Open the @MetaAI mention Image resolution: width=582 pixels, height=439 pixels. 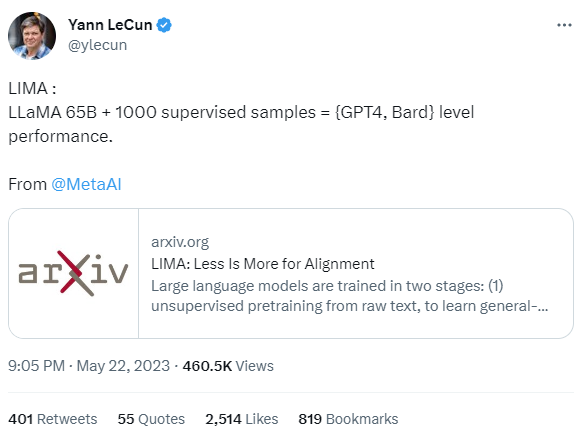[x=86, y=184]
